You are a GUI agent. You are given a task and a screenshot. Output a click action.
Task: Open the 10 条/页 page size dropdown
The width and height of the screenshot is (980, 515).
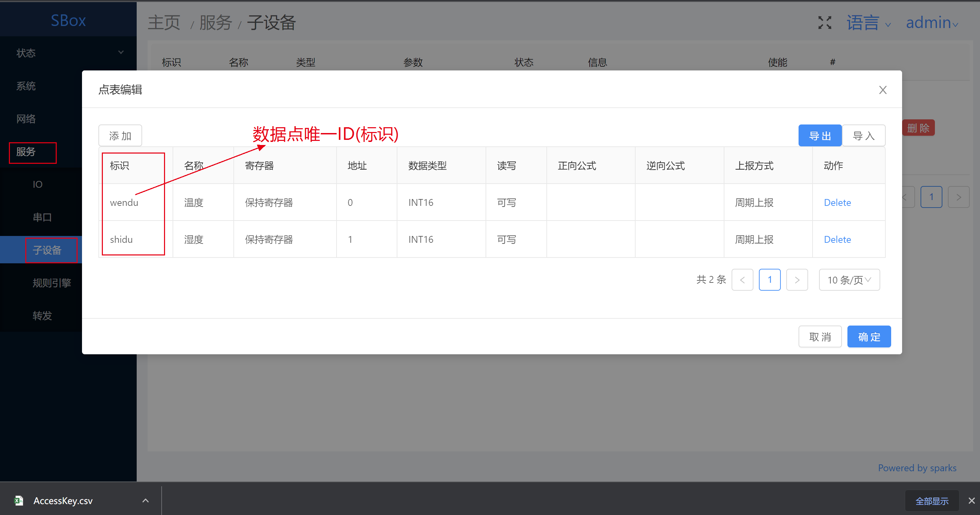pyautogui.click(x=849, y=280)
